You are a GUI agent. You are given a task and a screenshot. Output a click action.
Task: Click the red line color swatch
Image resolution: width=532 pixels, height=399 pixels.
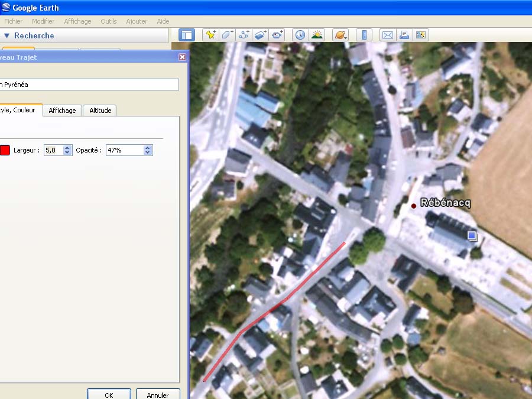(5, 150)
